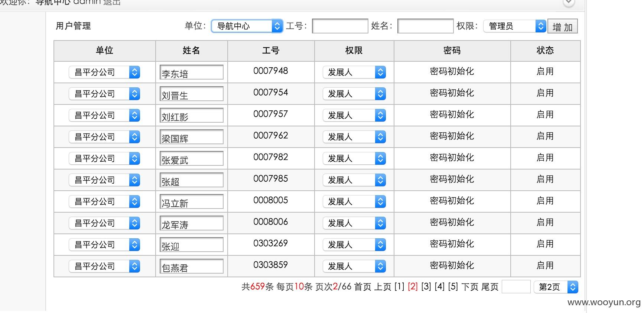The image size is (644, 313).
Task: Open the unit dropdown in 梁国辉's row
Action: 104,137
